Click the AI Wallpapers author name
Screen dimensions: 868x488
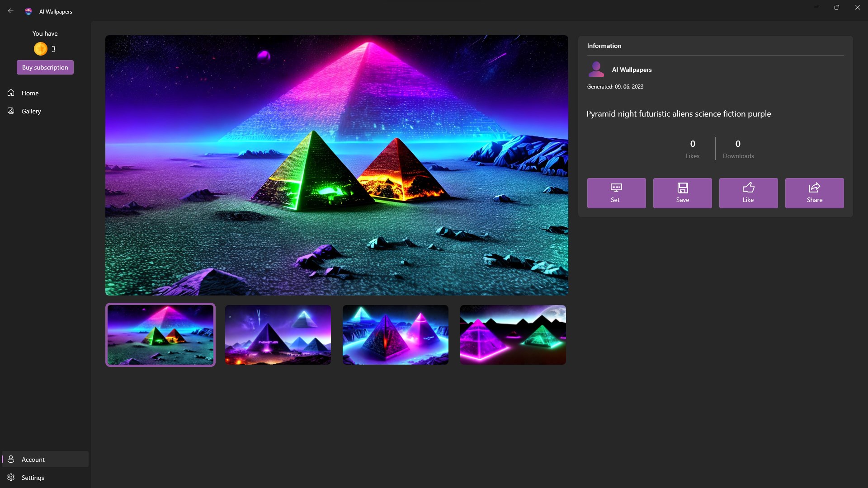pos(632,70)
